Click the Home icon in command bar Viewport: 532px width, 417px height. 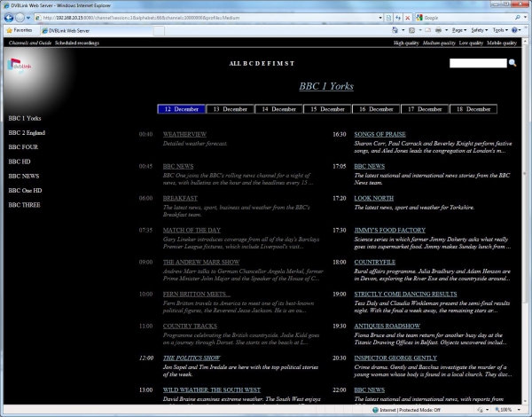click(x=395, y=30)
